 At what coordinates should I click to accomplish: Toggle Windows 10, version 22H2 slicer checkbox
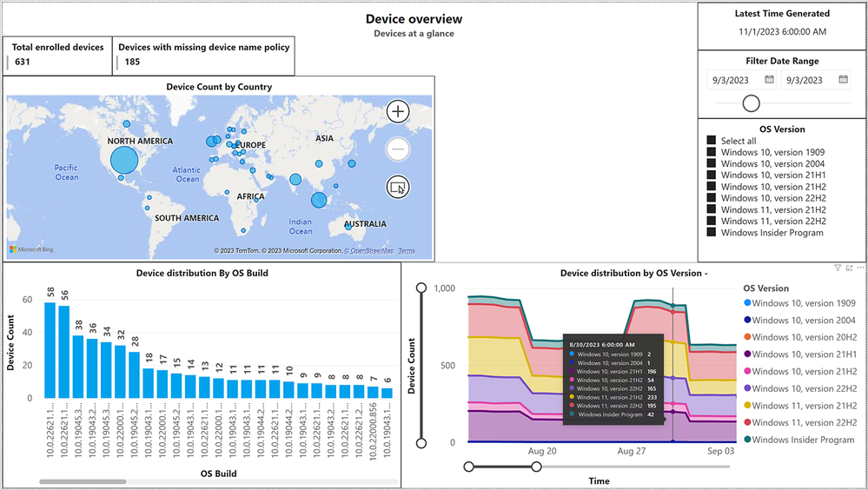click(712, 198)
